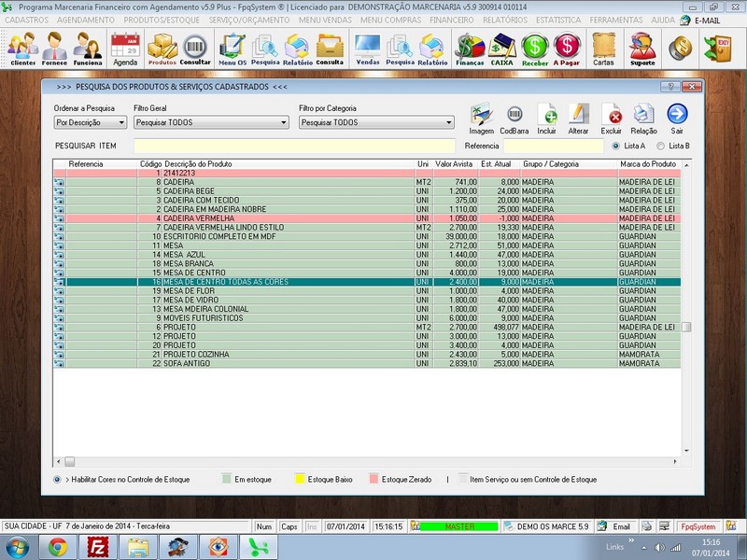Switch to the Lista B option
Screen dimensions: 747x560
[660, 145]
